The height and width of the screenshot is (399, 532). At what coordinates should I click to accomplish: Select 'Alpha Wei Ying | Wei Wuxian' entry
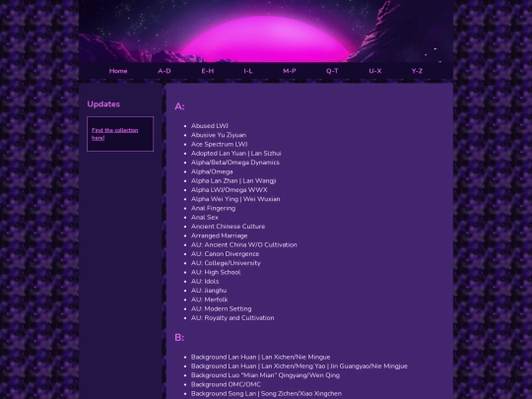click(235, 199)
